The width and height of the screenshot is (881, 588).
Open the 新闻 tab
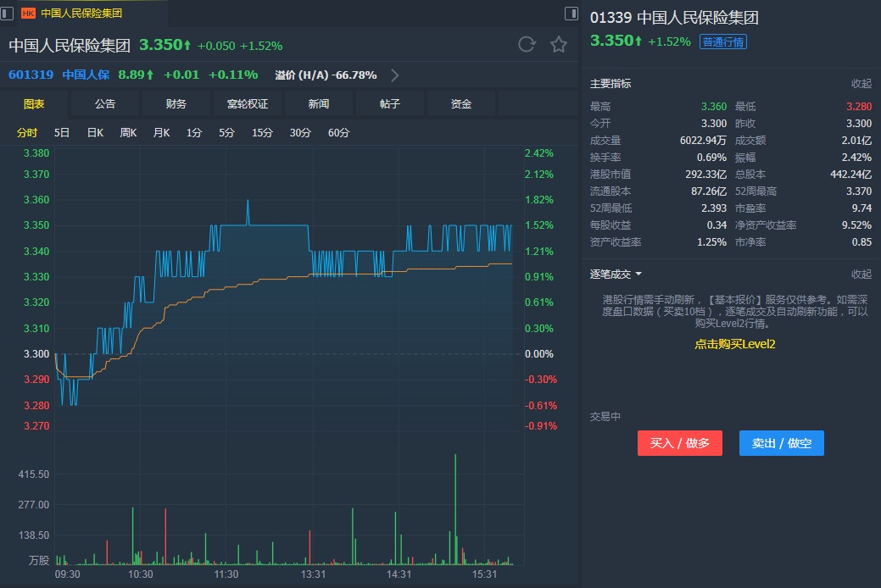319,104
